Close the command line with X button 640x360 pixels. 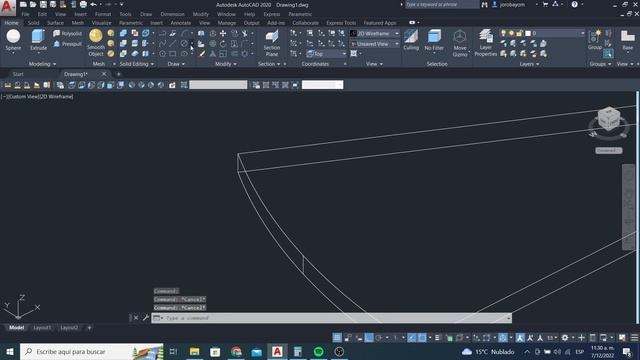point(136,318)
